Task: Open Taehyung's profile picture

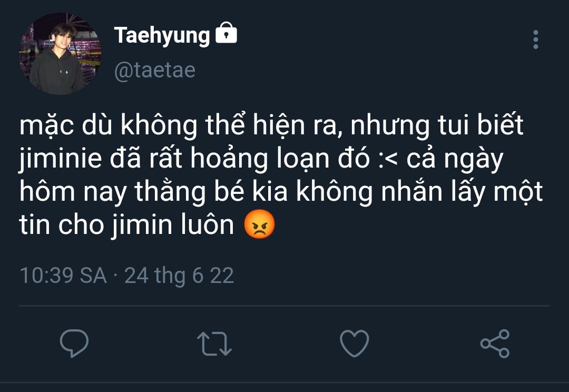Action: click(x=60, y=54)
